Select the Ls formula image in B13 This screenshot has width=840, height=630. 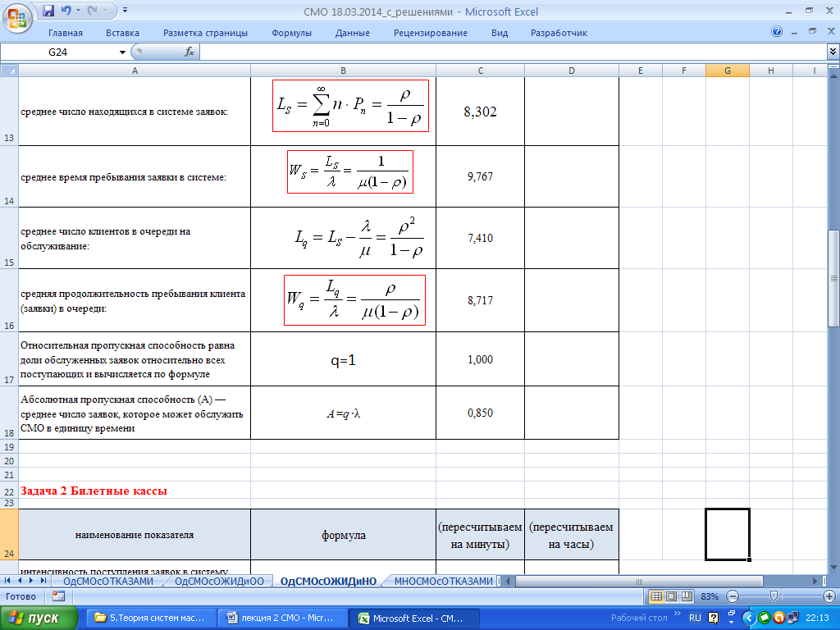[x=350, y=106]
